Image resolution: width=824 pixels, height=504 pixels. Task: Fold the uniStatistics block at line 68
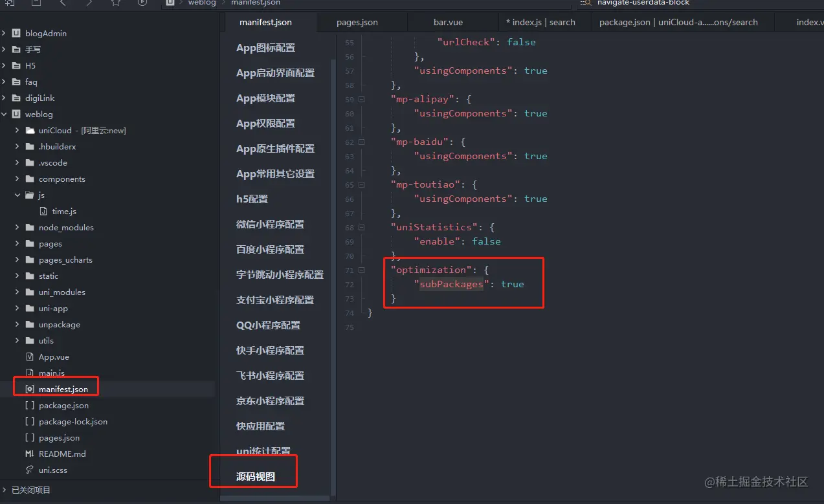361,227
